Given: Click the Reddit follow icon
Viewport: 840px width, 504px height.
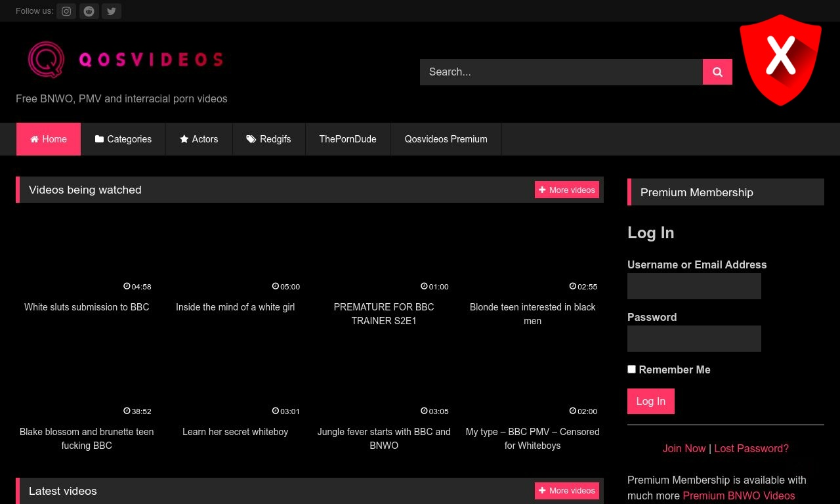Looking at the screenshot, I should [89, 11].
